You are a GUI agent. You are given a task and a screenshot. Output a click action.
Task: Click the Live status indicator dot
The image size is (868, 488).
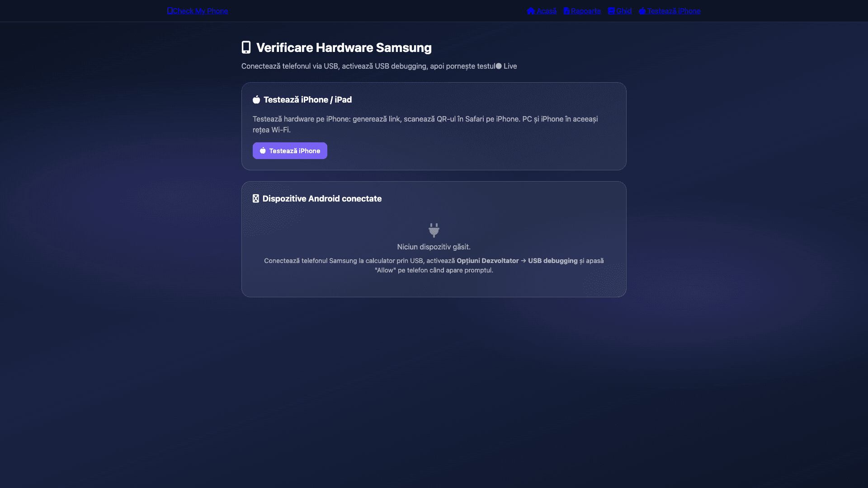499,66
